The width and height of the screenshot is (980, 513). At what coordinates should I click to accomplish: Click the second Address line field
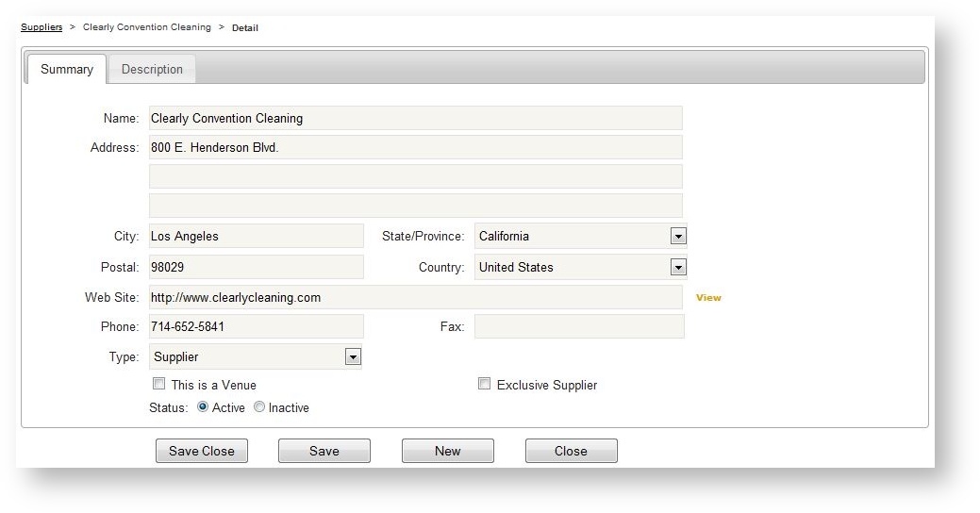415,176
